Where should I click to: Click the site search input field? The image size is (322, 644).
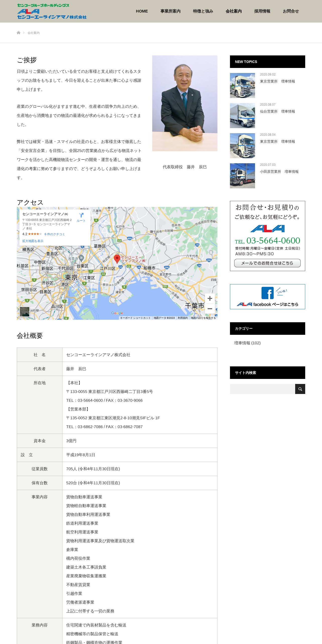[263, 389]
